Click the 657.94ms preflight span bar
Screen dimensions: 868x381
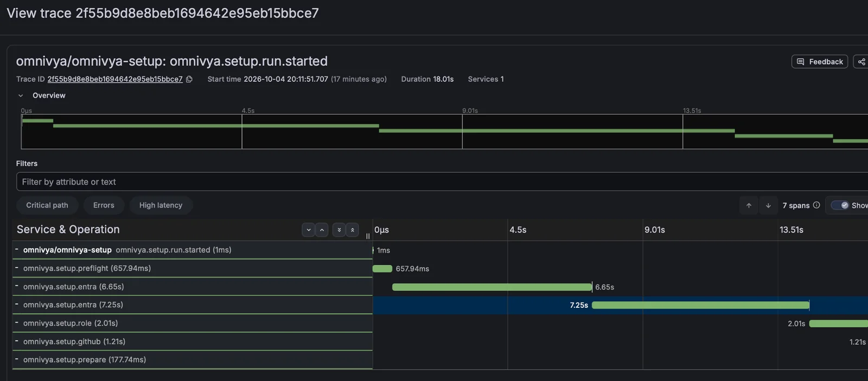click(382, 269)
